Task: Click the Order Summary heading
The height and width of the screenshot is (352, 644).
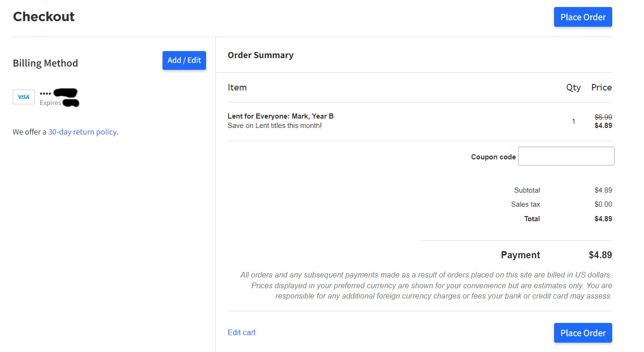Action: click(x=260, y=55)
